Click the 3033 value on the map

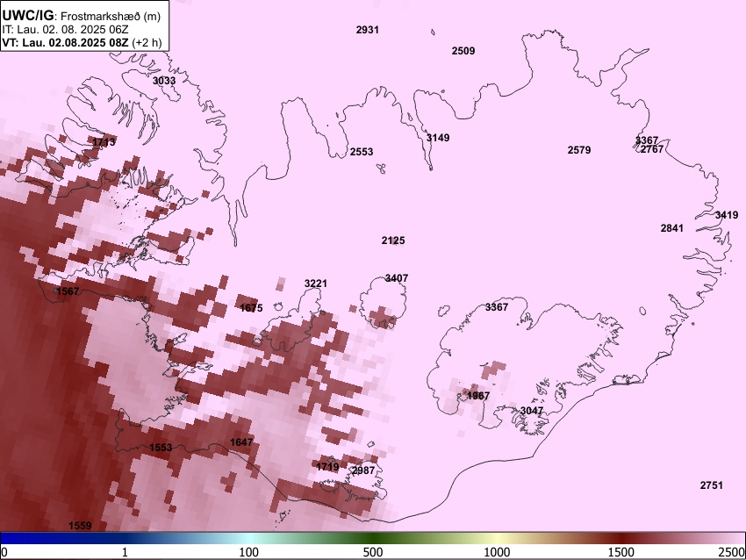coord(164,81)
